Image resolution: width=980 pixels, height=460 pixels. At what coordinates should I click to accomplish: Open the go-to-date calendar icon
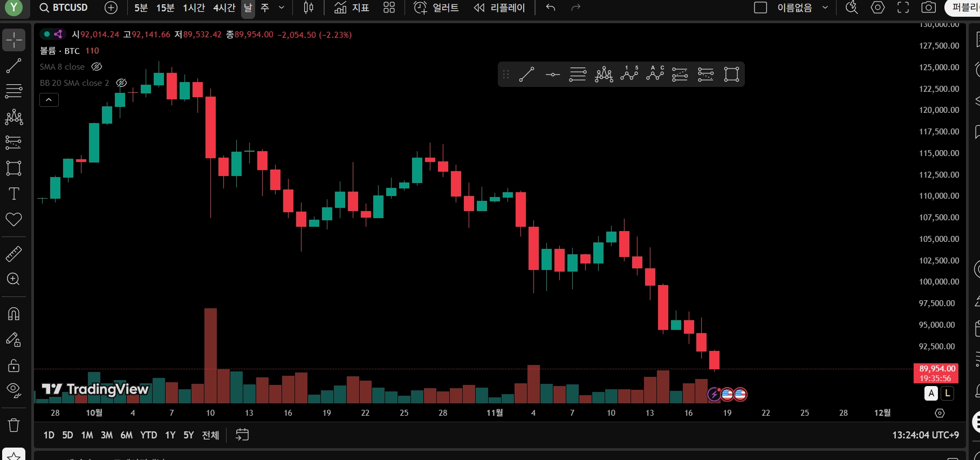[242, 435]
